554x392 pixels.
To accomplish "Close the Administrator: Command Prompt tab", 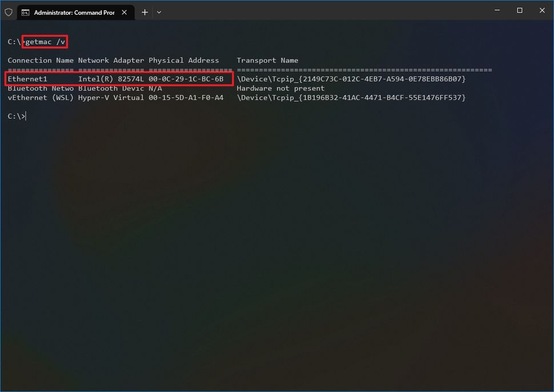I will pos(124,11).
